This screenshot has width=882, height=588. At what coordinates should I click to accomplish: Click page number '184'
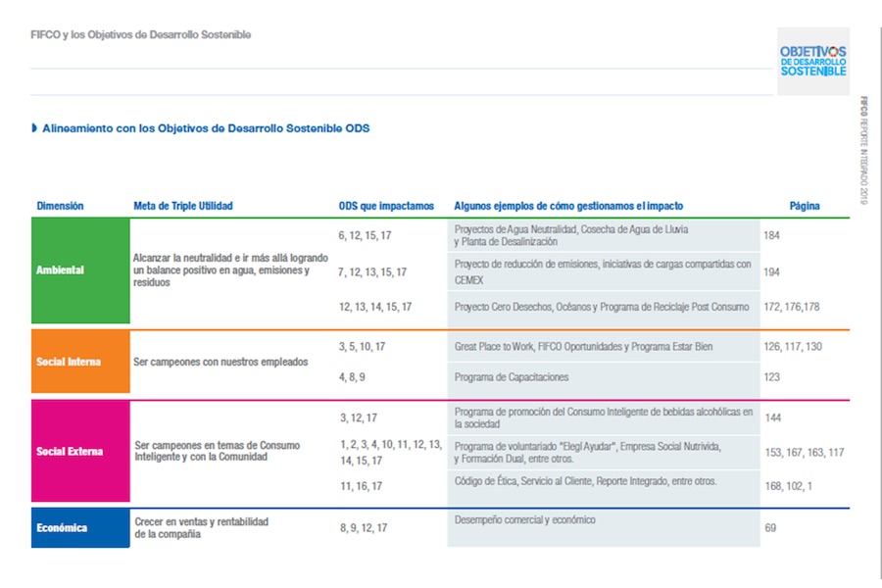coord(772,236)
